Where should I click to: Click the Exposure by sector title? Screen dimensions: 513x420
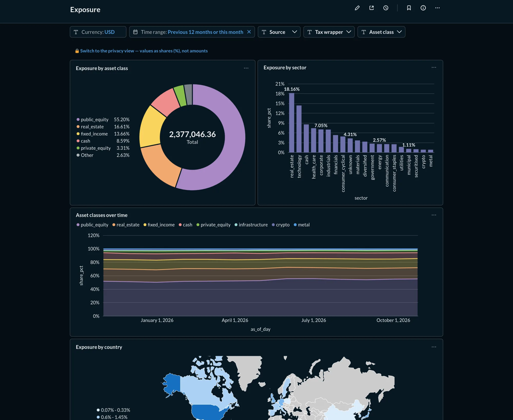[x=285, y=67]
